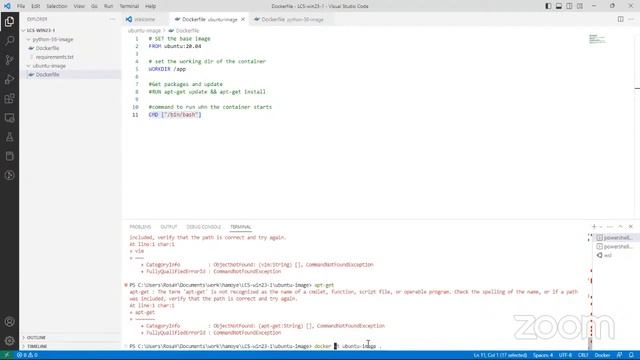Open the Run menu
640x360 pixels.
tap(108, 6)
